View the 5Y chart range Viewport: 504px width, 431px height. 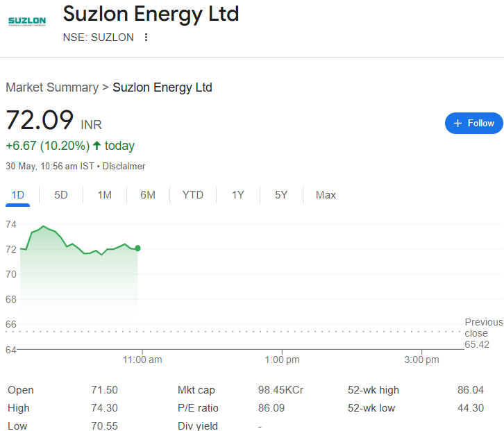pyautogui.click(x=281, y=195)
